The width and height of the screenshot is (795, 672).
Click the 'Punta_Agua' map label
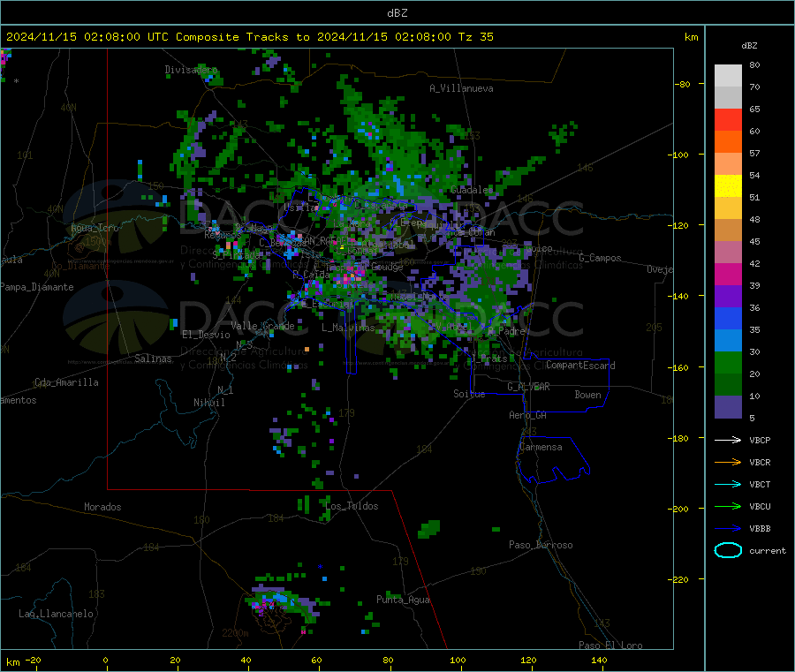click(403, 600)
